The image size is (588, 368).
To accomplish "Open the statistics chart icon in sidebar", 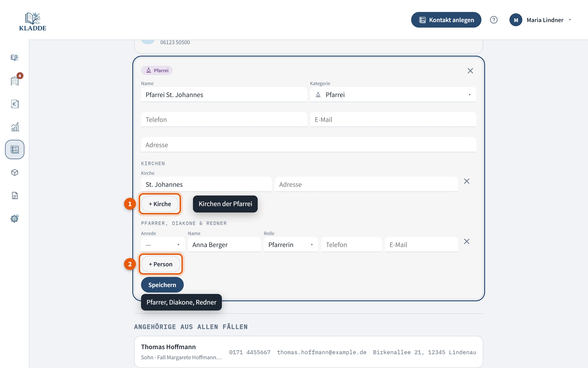I will tap(14, 127).
